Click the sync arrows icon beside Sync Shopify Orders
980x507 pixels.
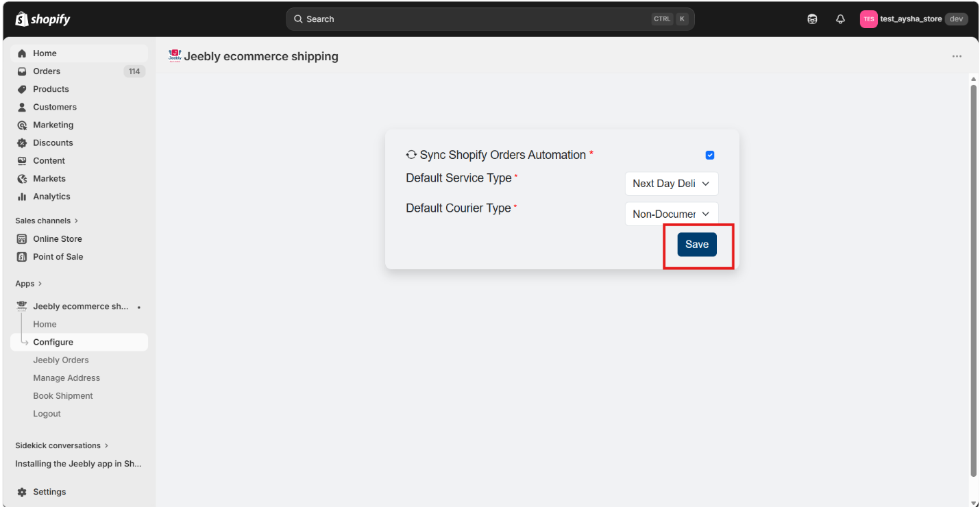[411, 155]
